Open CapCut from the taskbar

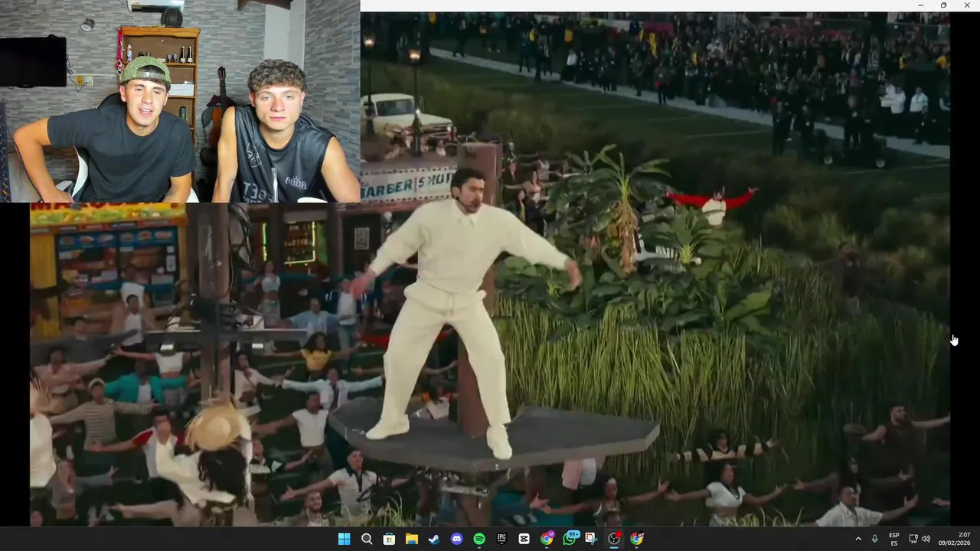pyautogui.click(x=524, y=539)
